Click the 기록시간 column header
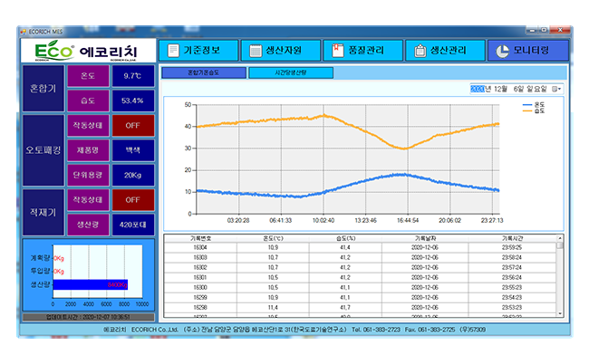 (513, 238)
